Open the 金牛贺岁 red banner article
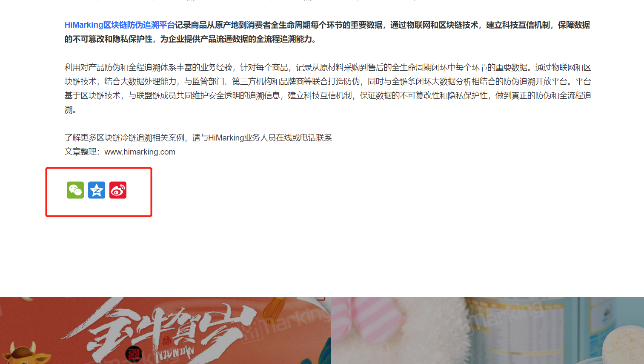The width and height of the screenshot is (644, 364). (x=165, y=330)
